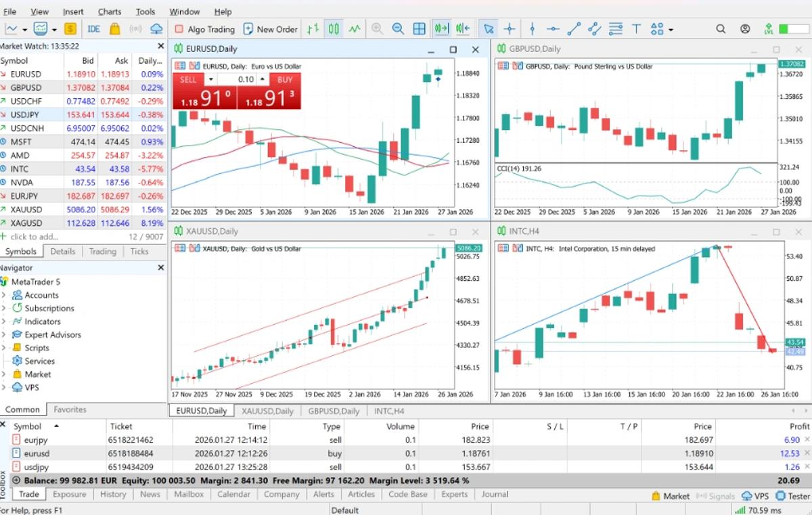Open Favorites tab in Navigator
The image size is (812, 515).
pos(70,409)
